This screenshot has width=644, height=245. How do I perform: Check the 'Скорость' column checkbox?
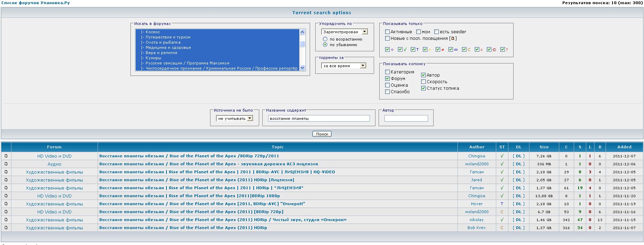tap(423, 82)
